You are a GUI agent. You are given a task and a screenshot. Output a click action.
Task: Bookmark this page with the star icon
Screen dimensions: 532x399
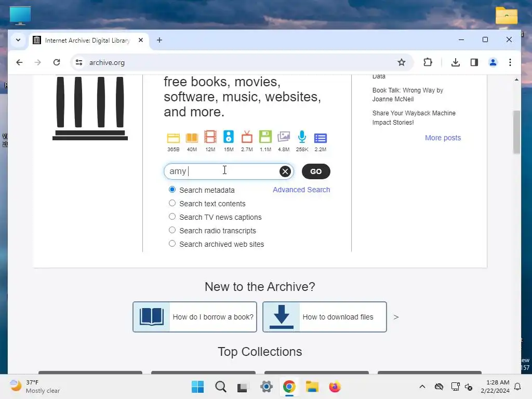point(402,62)
